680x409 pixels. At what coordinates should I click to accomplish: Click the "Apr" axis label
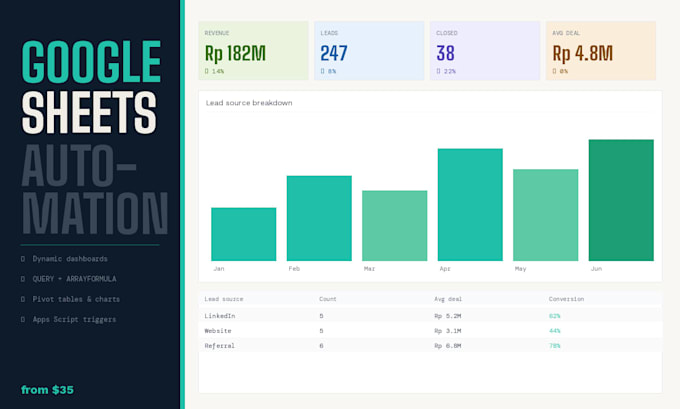[445, 269]
